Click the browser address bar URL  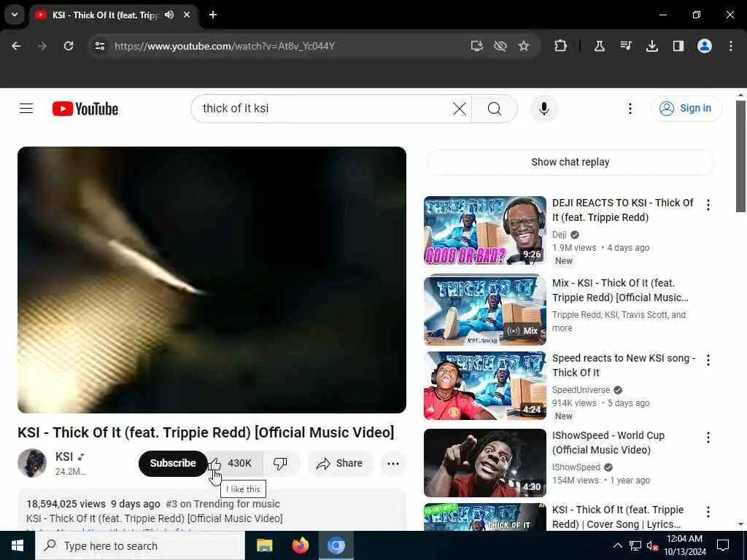[224, 46]
